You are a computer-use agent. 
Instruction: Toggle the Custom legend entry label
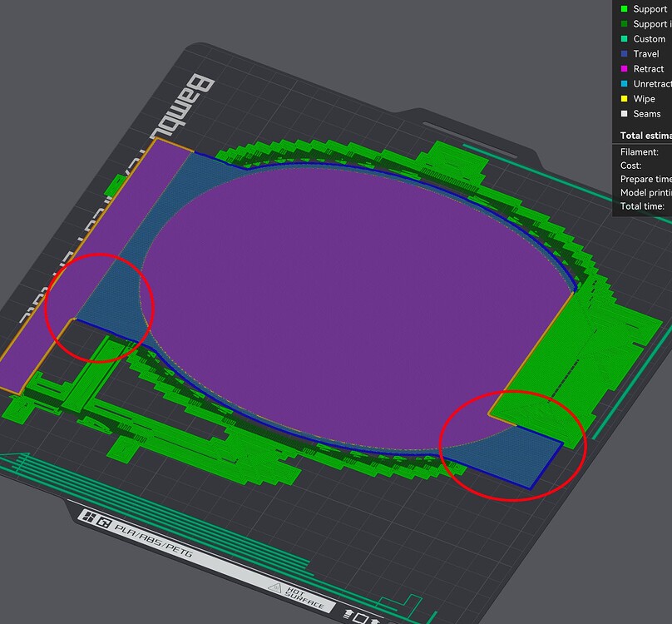pyautogui.click(x=650, y=39)
